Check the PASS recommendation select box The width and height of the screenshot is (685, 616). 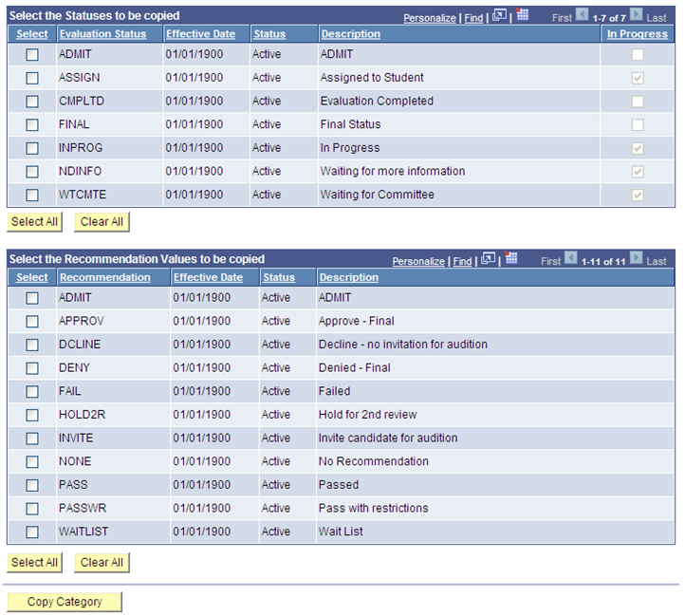pyautogui.click(x=32, y=485)
